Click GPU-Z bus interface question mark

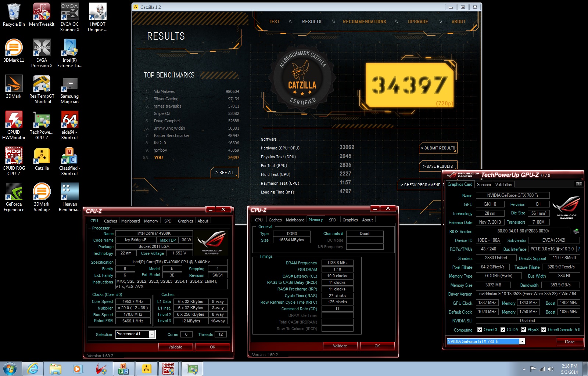[579, 249]
